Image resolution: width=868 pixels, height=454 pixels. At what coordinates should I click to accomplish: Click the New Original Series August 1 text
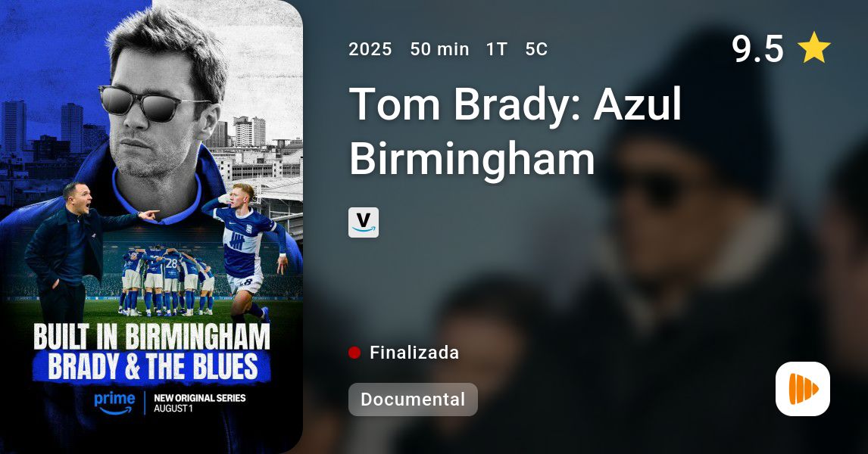(x=199, y=403)
